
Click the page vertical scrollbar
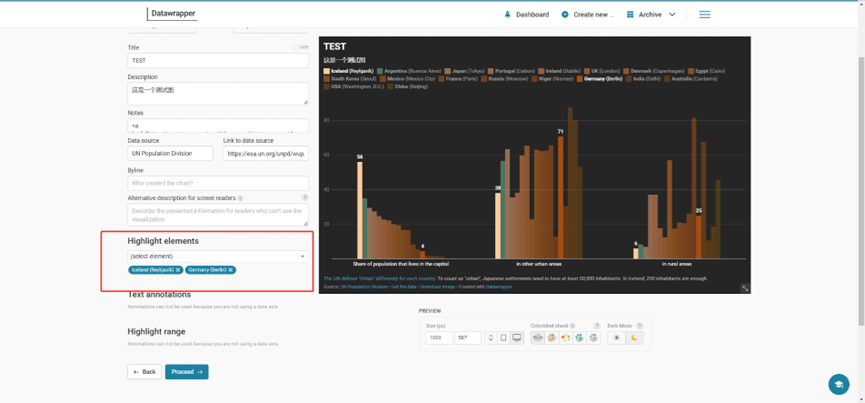pyautogui.click(x=862, y=190)
